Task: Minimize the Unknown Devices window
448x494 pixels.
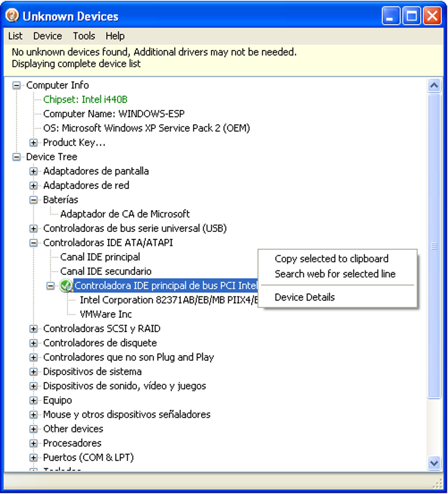Action: (x=390, y=16)
